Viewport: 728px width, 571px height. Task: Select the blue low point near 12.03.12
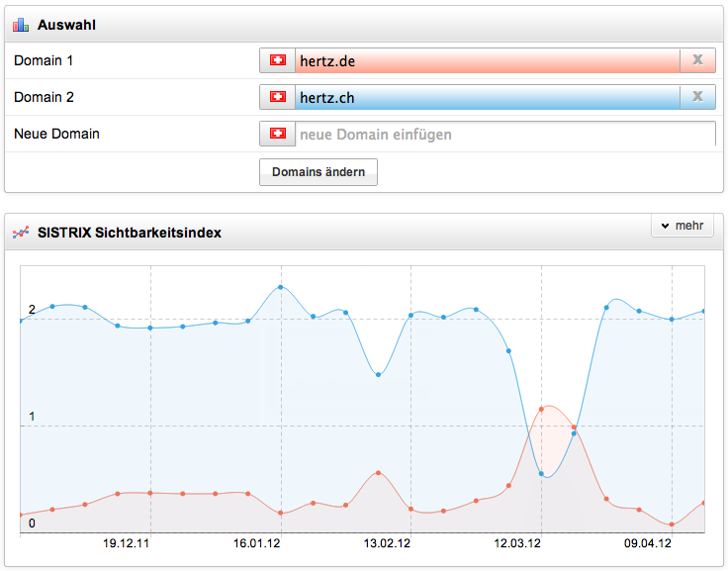coord(541,474)
